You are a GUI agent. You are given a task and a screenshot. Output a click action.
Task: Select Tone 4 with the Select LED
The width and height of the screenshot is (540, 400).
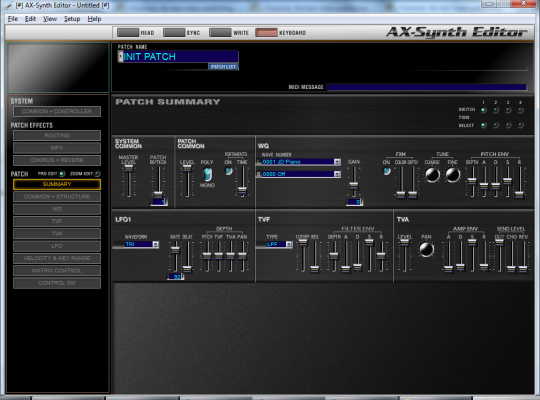click(520, 125)
